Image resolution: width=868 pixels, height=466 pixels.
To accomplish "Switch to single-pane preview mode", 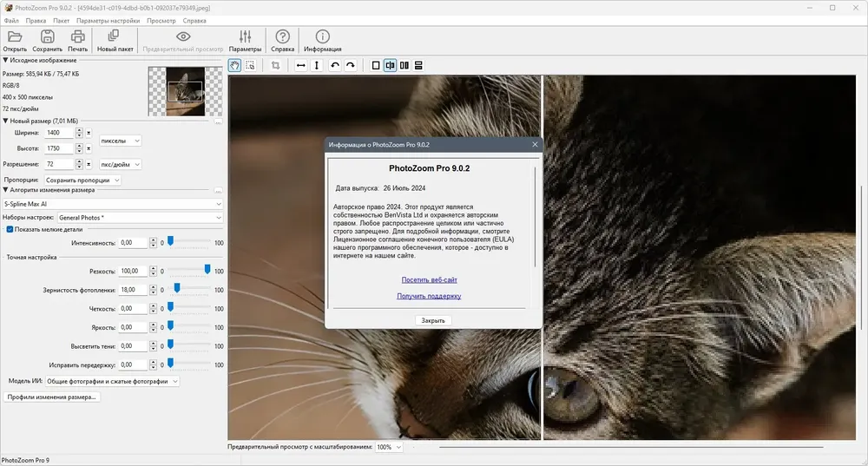I will 376,65.
